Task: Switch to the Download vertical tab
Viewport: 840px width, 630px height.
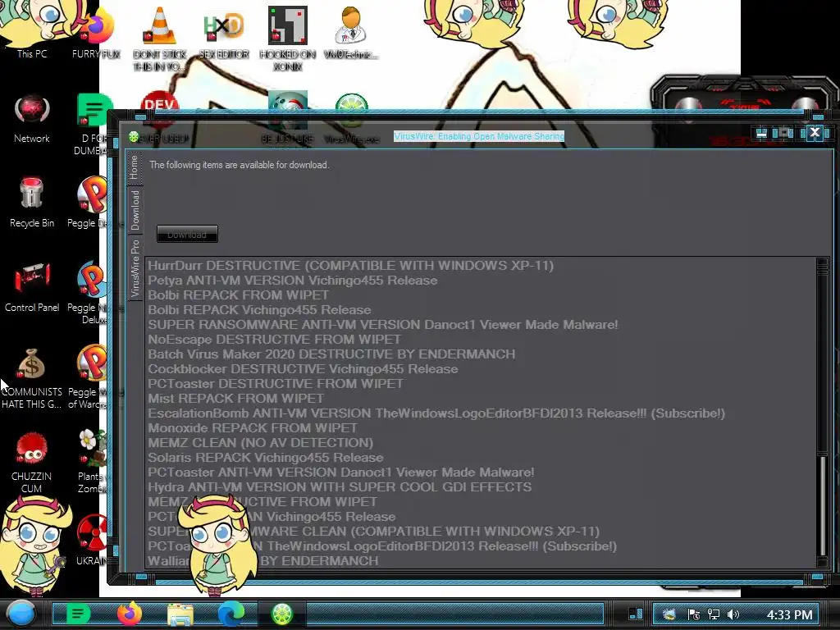Action: click(x=135, y=210)
